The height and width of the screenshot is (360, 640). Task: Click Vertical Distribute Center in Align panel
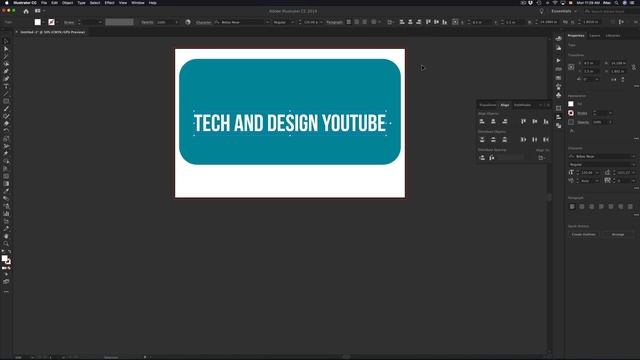(493, 140)
